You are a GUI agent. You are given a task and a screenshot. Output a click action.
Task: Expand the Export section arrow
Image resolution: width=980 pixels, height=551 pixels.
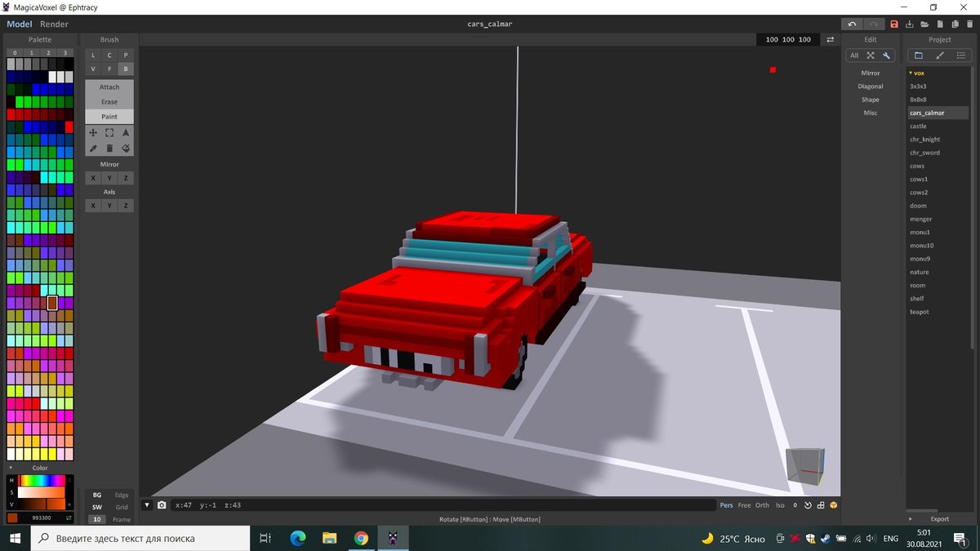click(911, 518)
